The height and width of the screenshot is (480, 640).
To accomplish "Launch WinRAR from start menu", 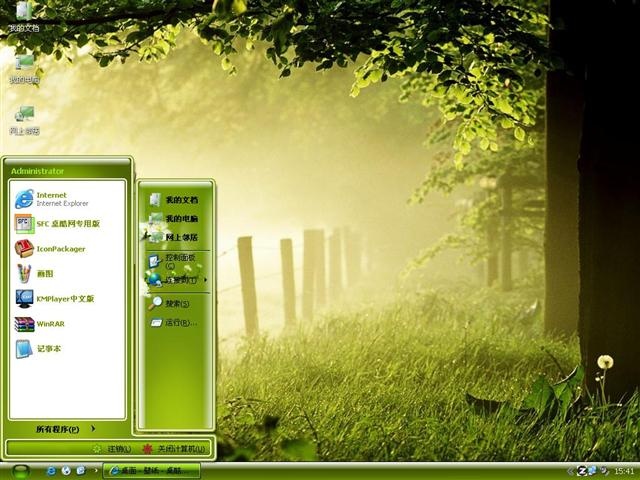I will pos(67,324).
